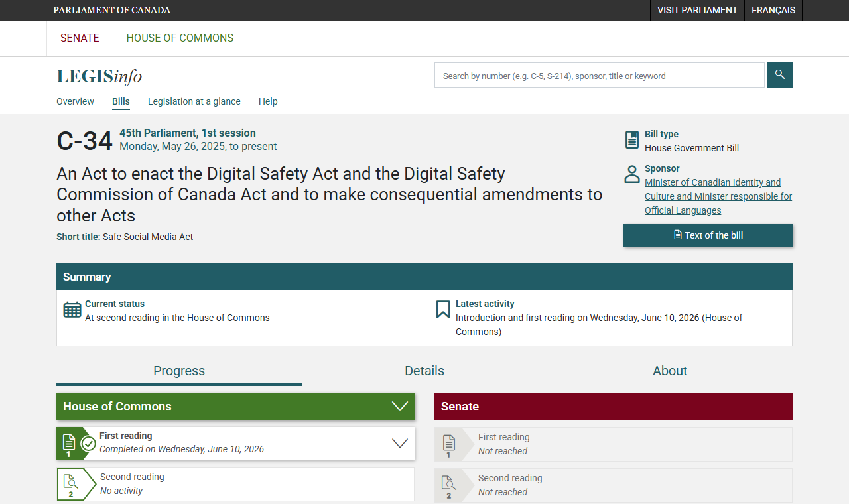Click "Completed on Wednesday, June 10, 2026"
The width and height of the screenshot is (849, 504).
point(182,449)
